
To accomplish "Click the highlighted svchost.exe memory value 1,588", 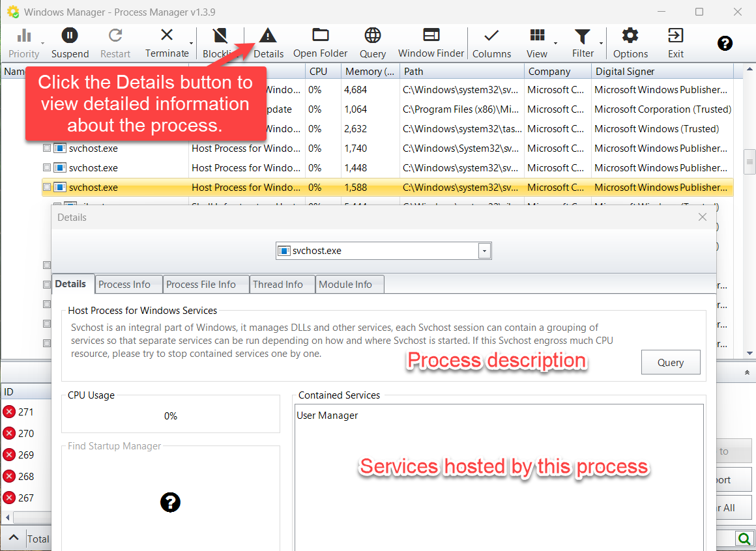I will click(356, 188).
